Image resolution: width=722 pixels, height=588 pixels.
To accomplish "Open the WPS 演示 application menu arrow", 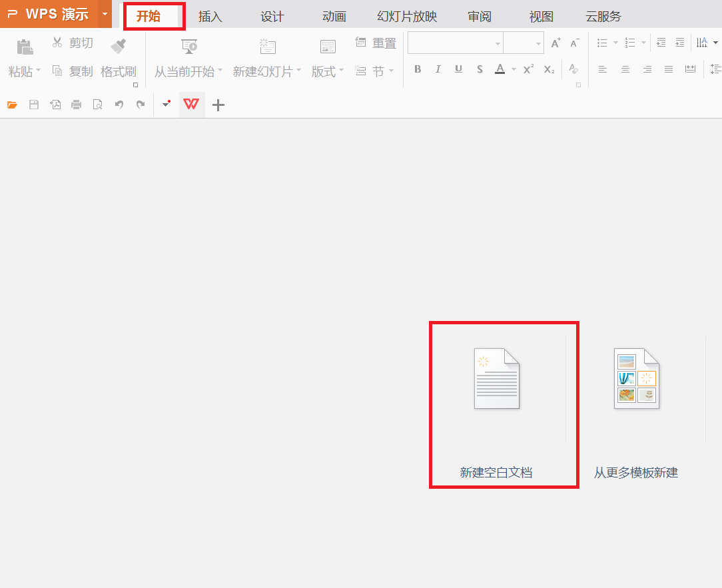I will pos(105,14).
